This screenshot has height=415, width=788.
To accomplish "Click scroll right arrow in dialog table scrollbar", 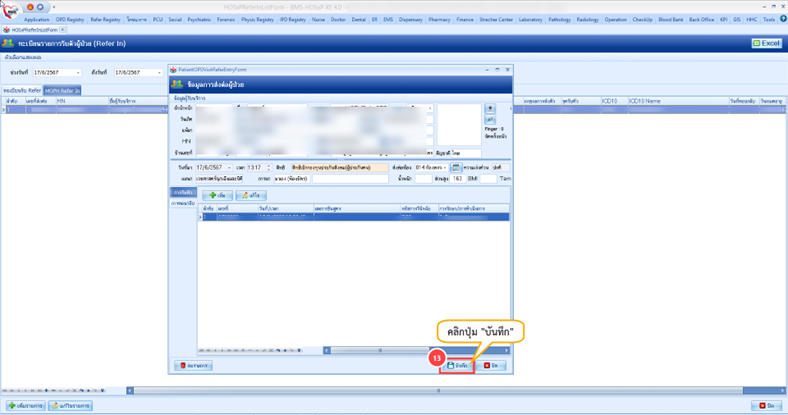I will [x=506, y=350].
